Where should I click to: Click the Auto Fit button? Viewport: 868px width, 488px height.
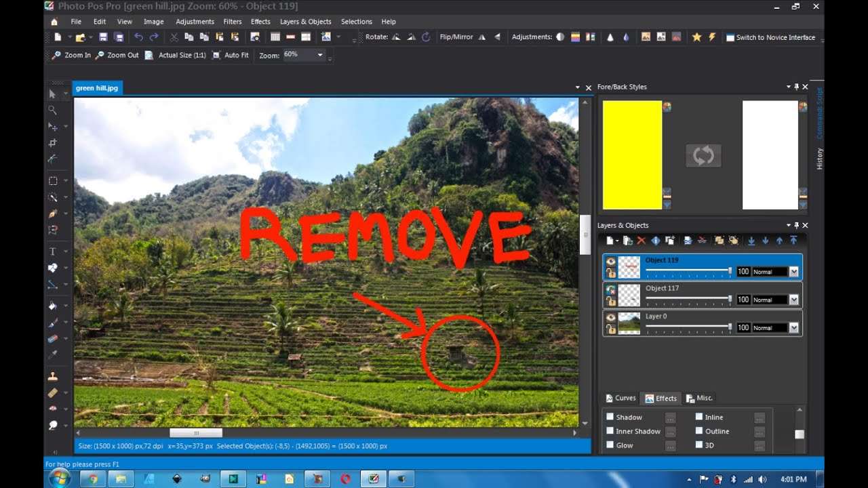point(231,55)
